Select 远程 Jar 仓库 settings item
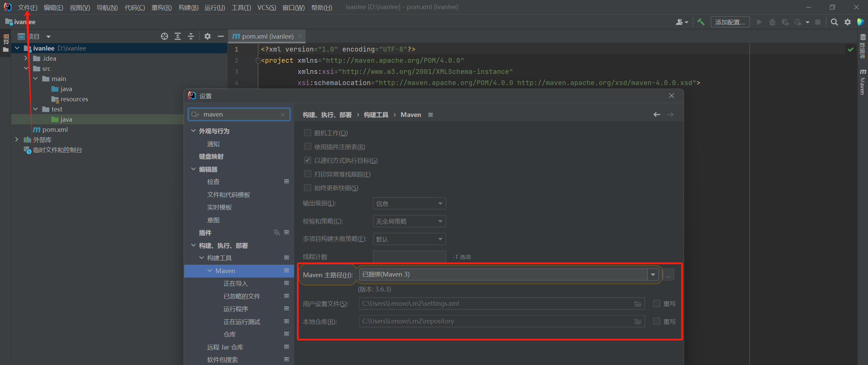Screen dimensions: 868x365 (225, 347)
